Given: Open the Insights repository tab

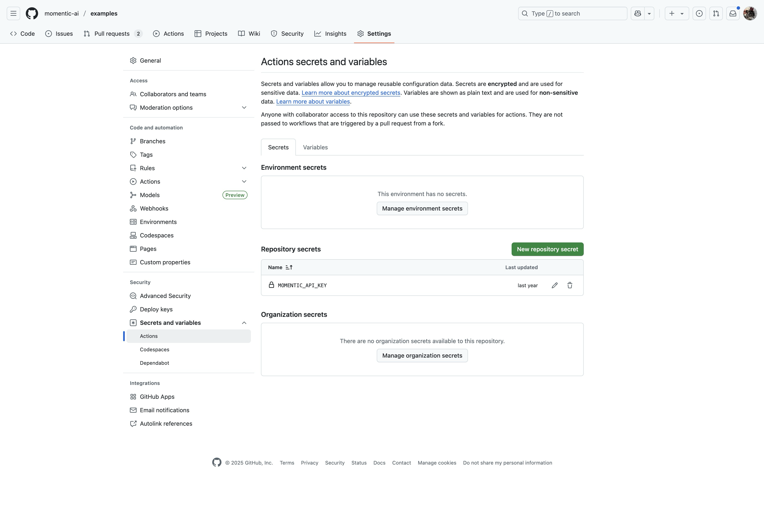Looking at the screenshot, I should point(331,34).
